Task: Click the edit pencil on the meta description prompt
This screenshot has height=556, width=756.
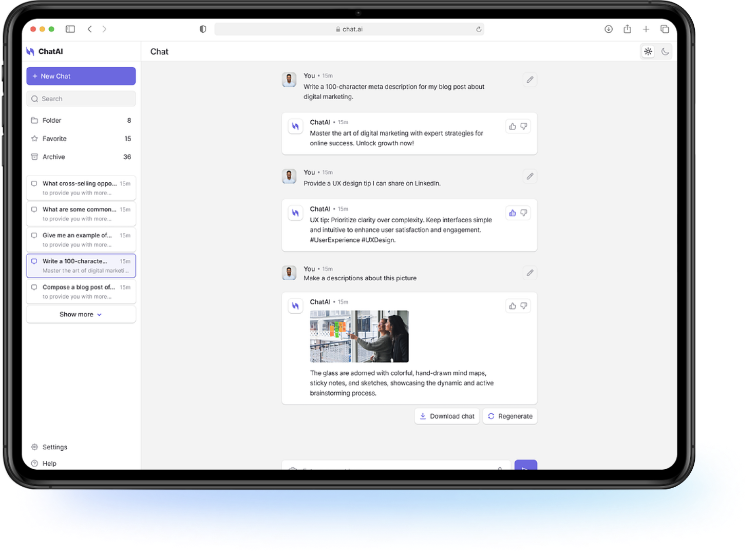Action: [x=530, y=80]
